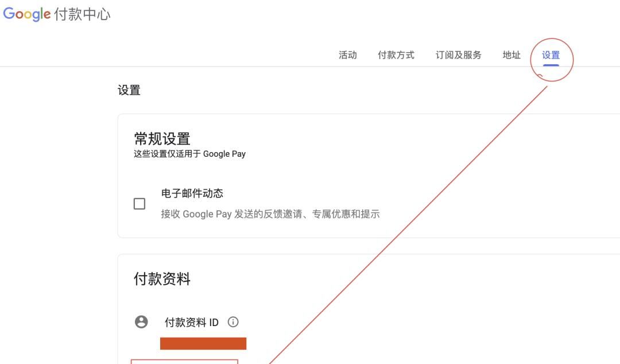Open the 活动 tab

347,55
